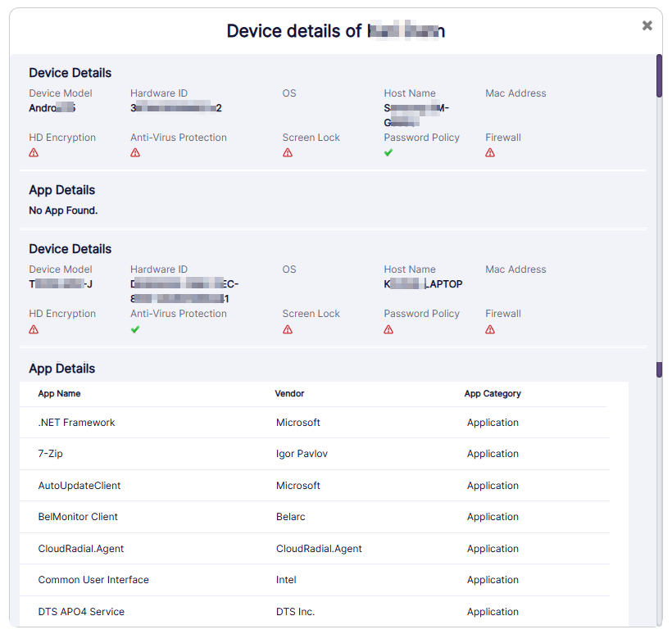Select the Microsoft vendor link for .NET Framework
This screenshot has width=672, height=634.
pos(297,423)
